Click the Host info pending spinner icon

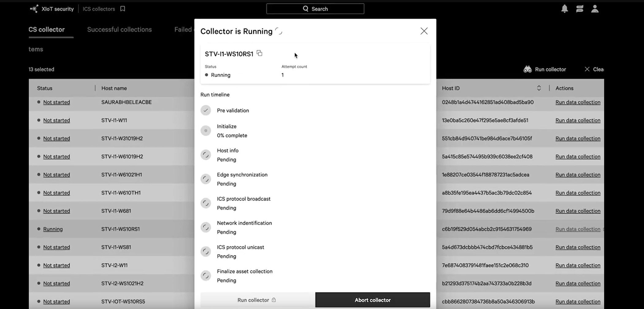[206, 155]
